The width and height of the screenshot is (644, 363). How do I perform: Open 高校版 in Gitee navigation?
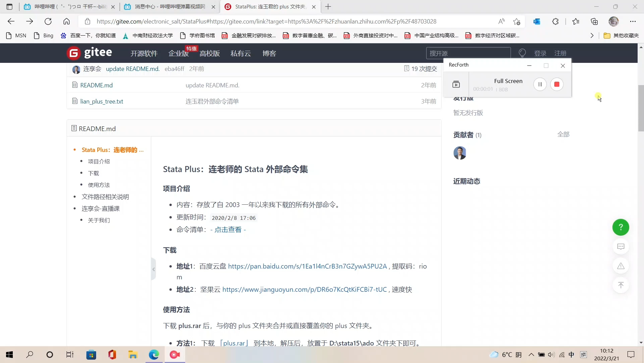209,53
